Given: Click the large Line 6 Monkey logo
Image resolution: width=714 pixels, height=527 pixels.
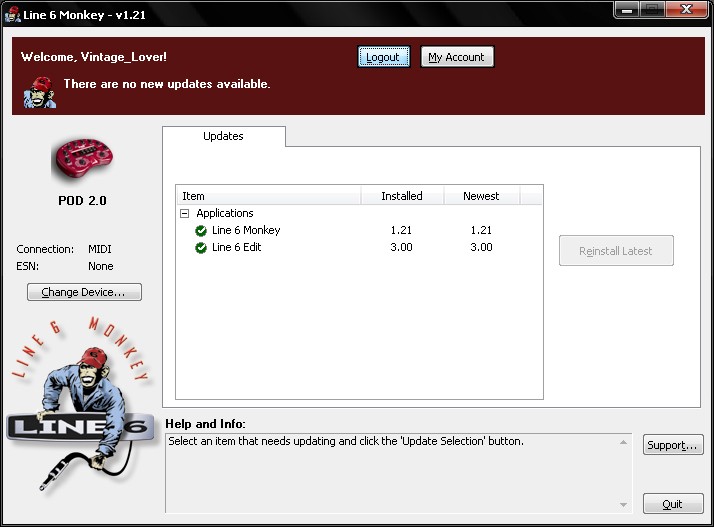Looking at the screenshot, I should pos(81,403).
